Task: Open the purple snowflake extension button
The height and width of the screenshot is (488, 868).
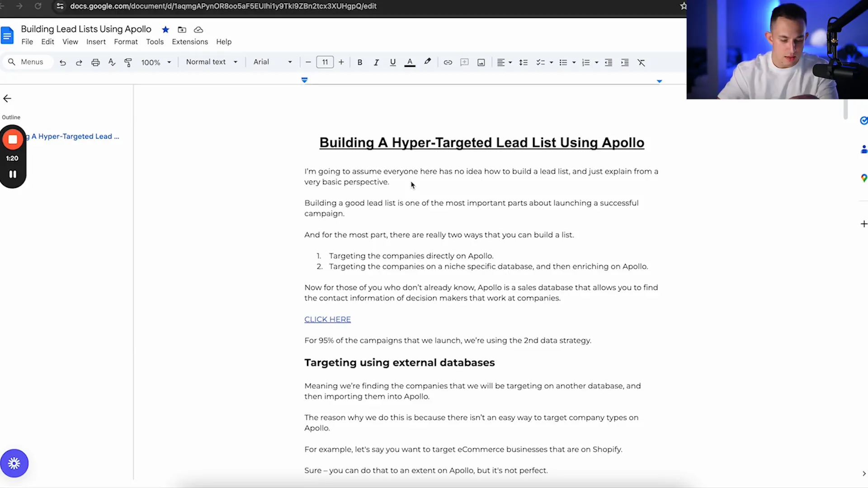Action: click(14, 463)
